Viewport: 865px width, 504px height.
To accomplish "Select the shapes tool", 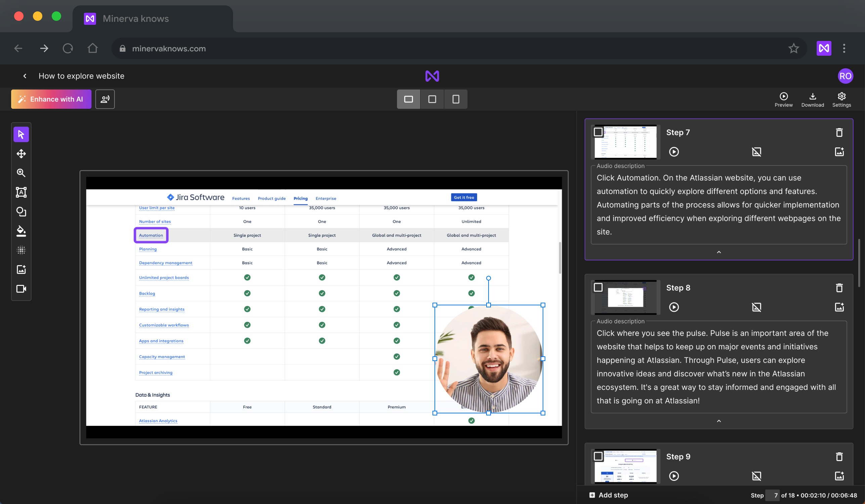I will tap(21, 211).
